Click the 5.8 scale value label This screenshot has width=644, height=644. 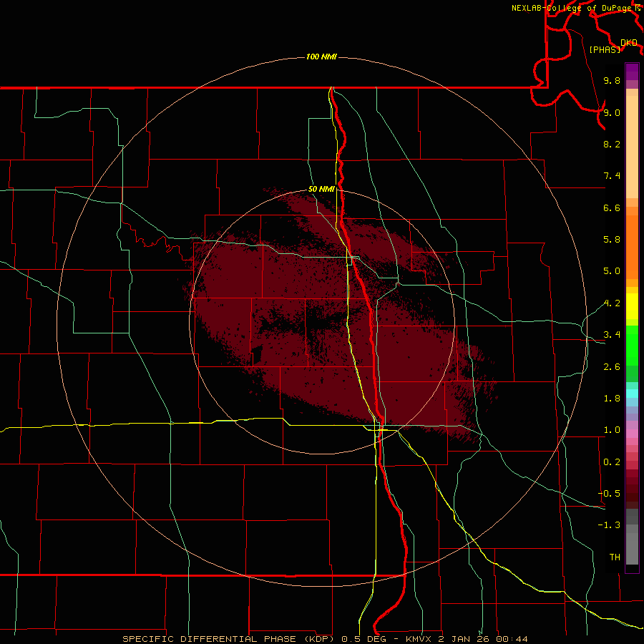[612, 240]
